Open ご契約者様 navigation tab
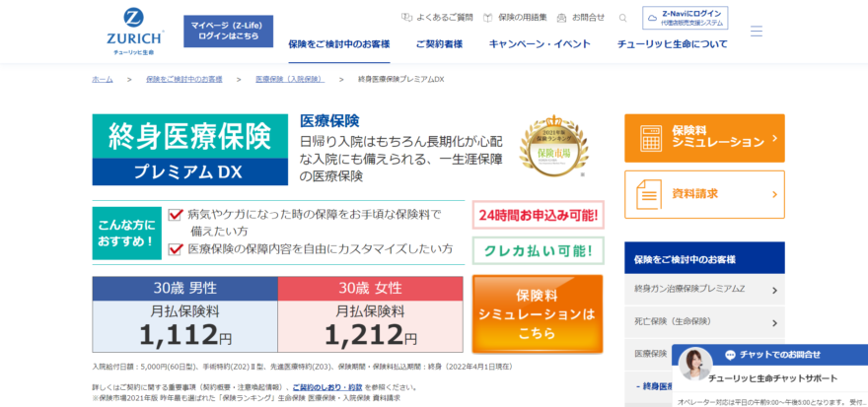This screenshot has width=868, height=407. (439, 44)
